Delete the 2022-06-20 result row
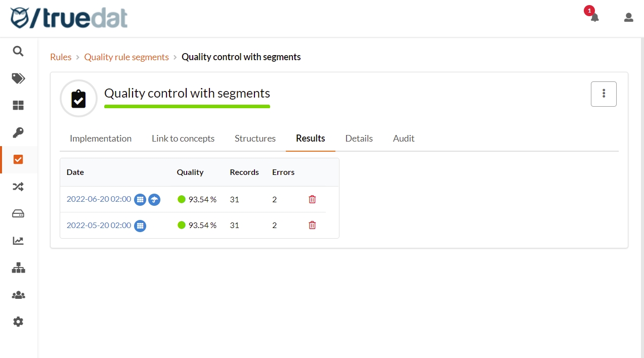Viewport: 644px width, 358px height. pyautogui.click(x=312, y=199)
